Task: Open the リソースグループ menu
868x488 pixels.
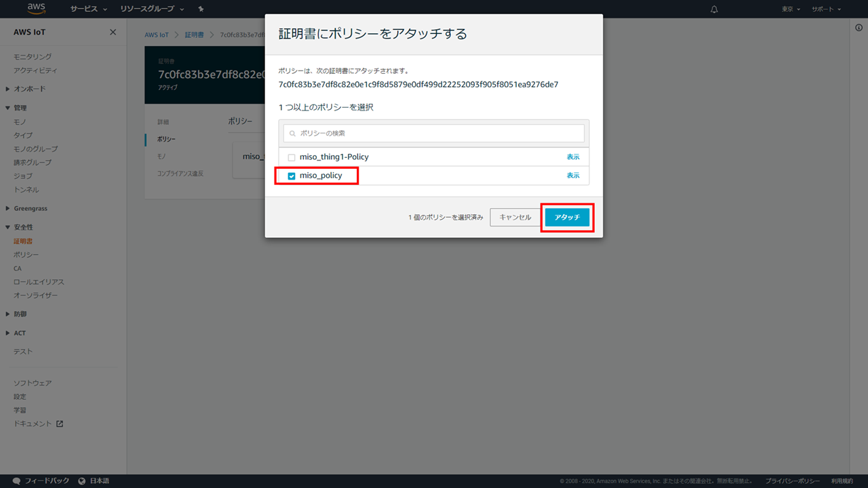Action: [151, 9]
